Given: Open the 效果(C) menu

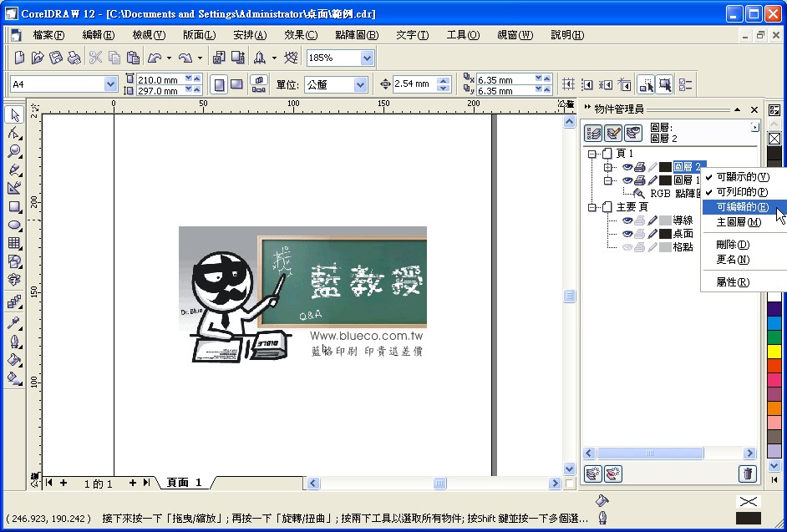Looking at the screenshot, I should point(301,35).
